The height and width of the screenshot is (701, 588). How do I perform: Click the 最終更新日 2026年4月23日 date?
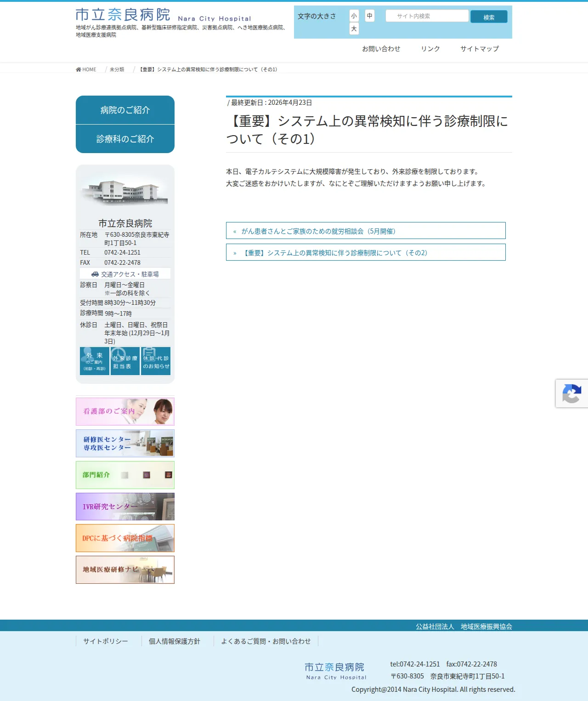pyautogui.click(x=271, y=103)
